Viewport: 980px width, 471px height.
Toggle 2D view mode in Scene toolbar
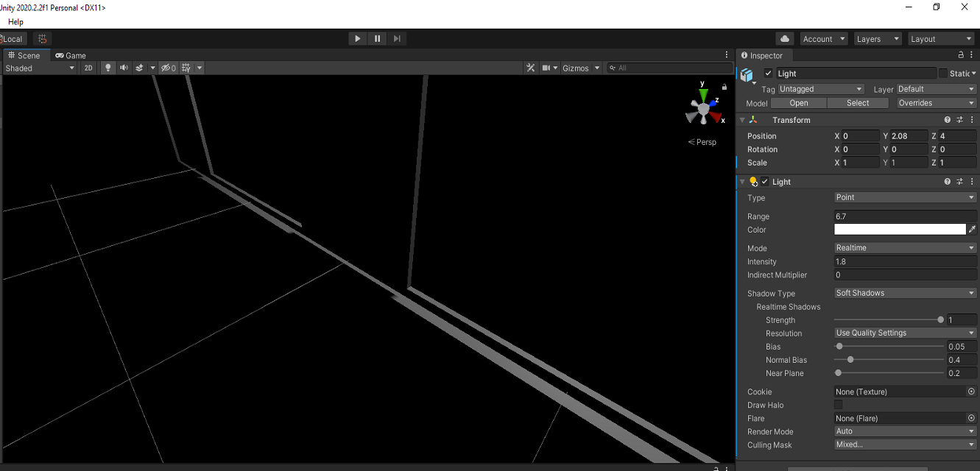click(88, 68)
